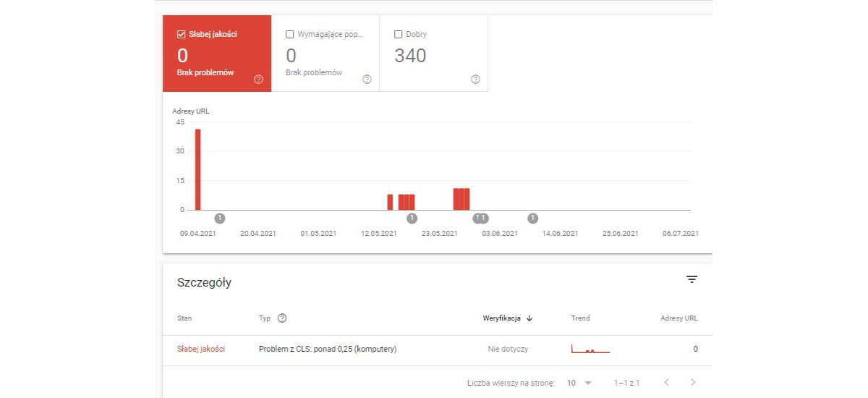Open Słabej jakości status row link
868x398 pixels.
click(x=201, y=349)
